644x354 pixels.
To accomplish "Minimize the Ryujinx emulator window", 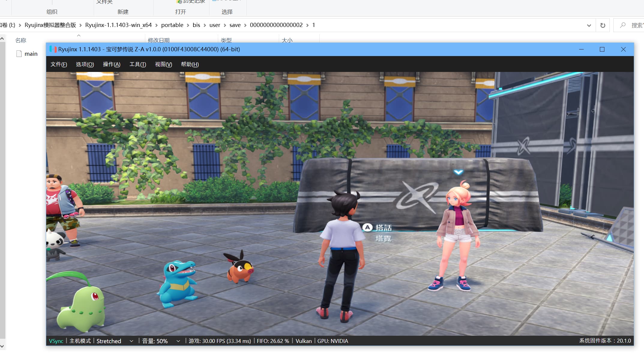I will coord(581,49).
